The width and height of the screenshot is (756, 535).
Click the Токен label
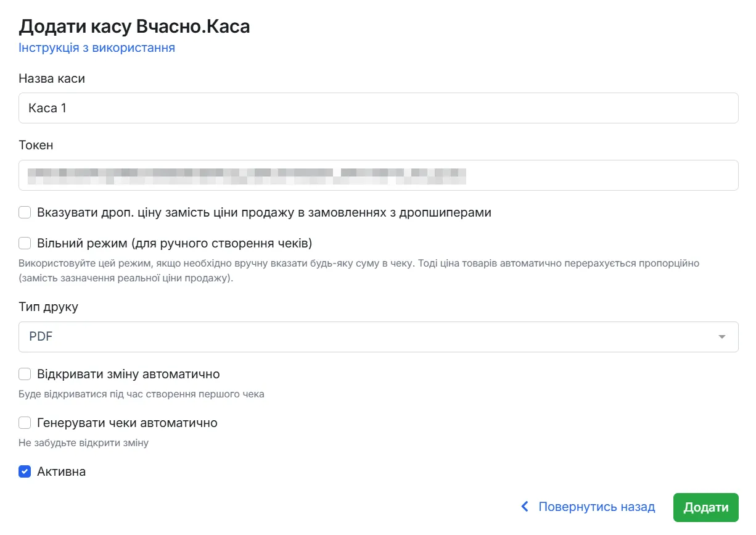pyautogui.click(x=36, y=145)
